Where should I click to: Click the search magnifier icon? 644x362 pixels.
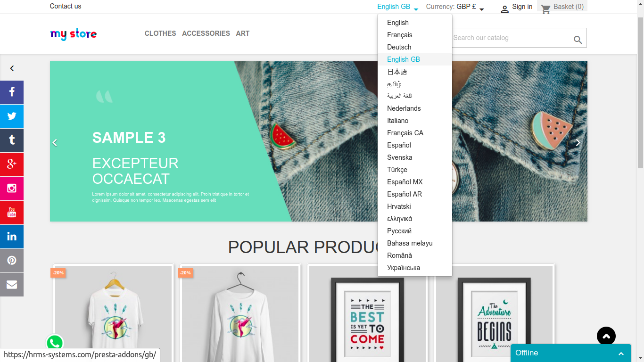click(578, 40)
